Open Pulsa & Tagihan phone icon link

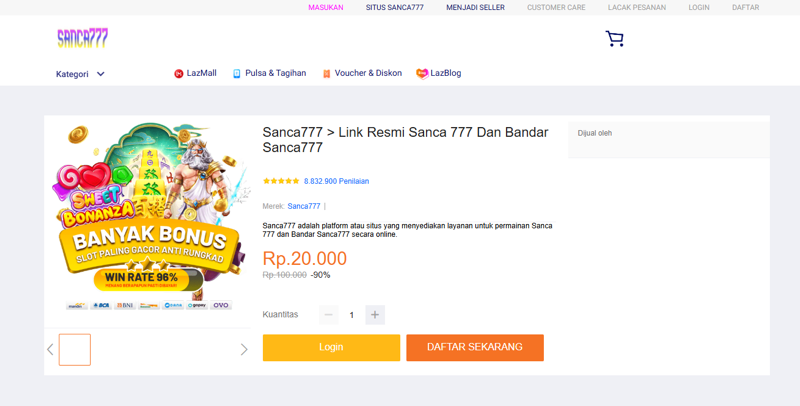click(237, 74)
